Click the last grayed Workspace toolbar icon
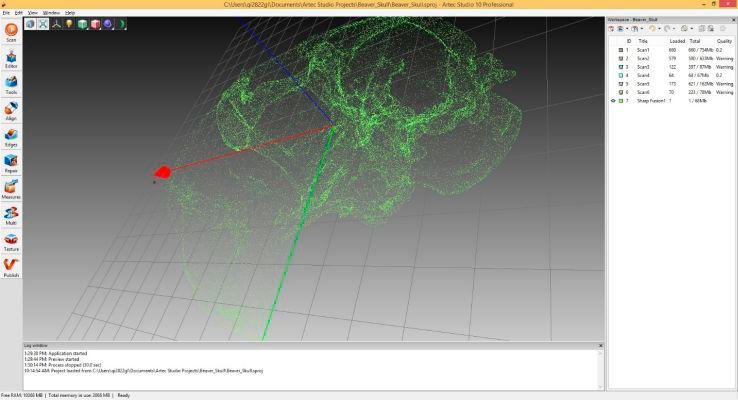This screenshot has width=738, height=400. point(723,29)
